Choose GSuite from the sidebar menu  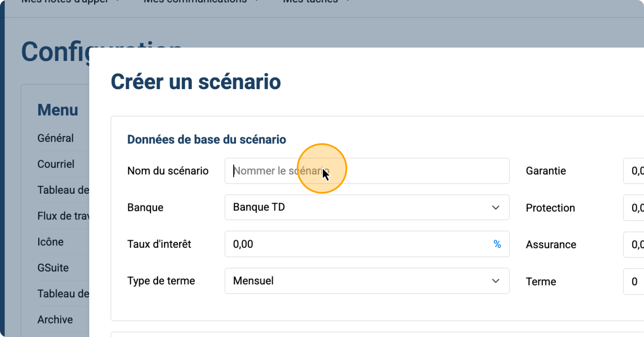click(x=53, y=268)
